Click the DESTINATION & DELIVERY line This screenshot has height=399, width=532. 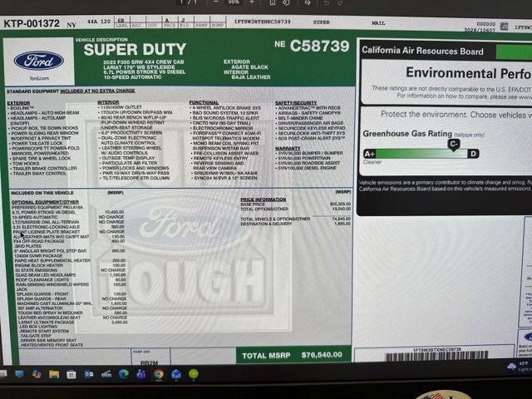point(266,224)
